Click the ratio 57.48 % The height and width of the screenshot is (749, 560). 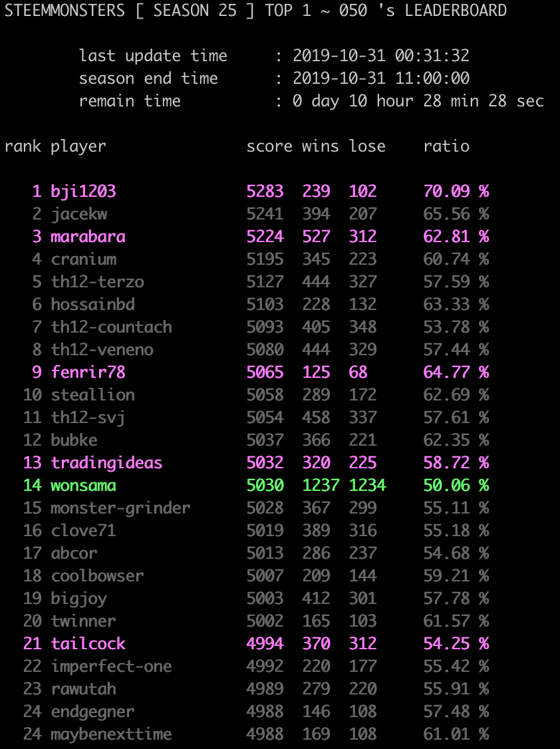coord(456,712)
